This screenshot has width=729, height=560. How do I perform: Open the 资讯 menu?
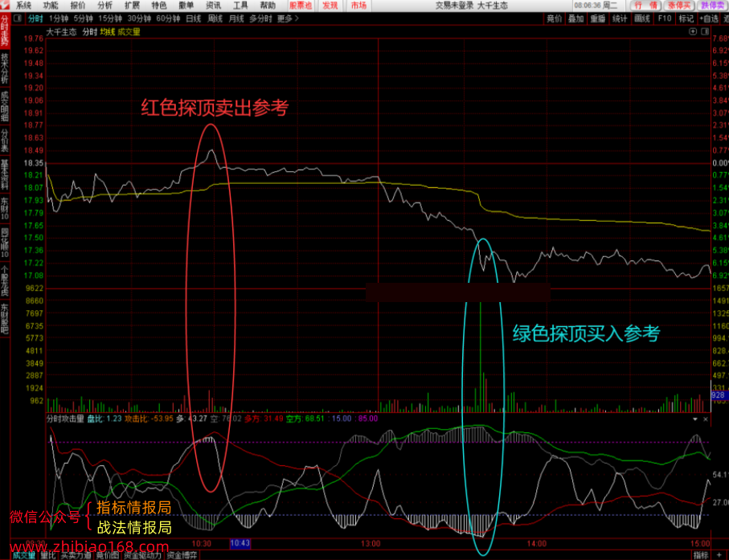point(214,6)
